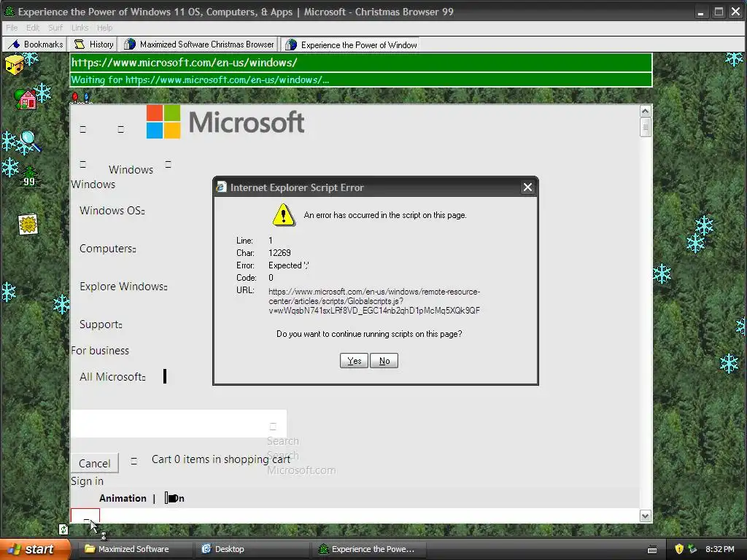Close the Script Error dialog
The height and width of the screenshot is (560, 747).
point(527,187)
